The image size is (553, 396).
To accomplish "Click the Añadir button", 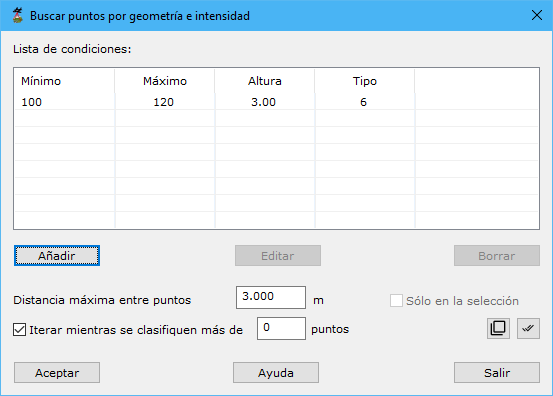I will (57, 256).
